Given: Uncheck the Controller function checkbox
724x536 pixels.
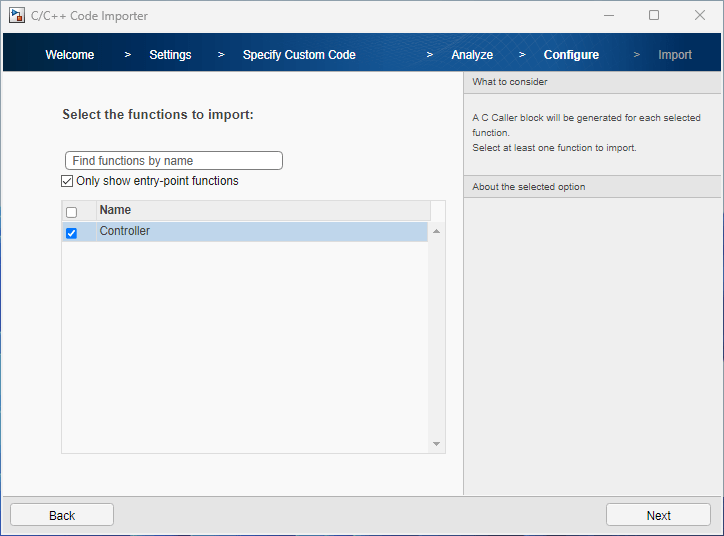Looking at the screenshot, I should (71, 233).
